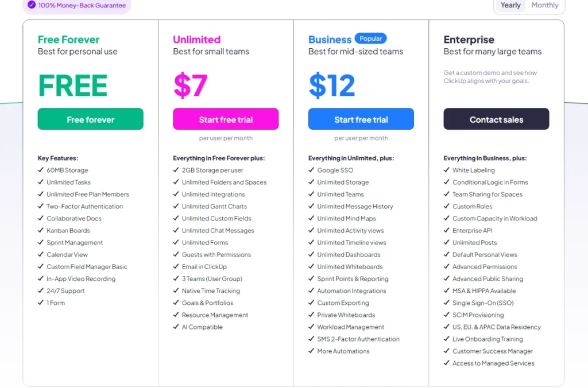The image size is (588, 388).
Task: Select the Enterprise plan heading
Action: (x=469, y=40)
